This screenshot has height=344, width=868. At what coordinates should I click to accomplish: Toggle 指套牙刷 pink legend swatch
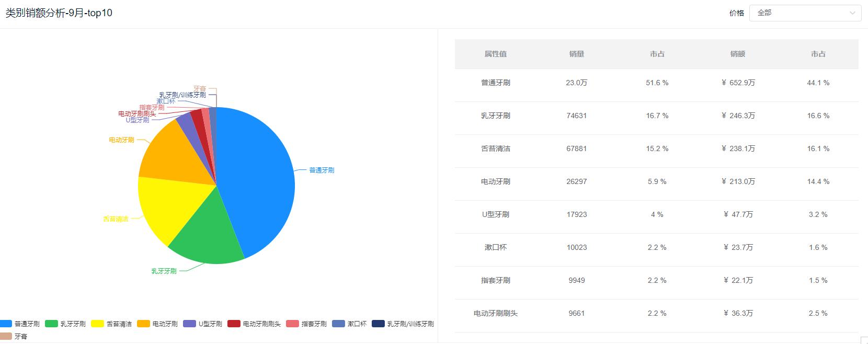coord(292,324)
